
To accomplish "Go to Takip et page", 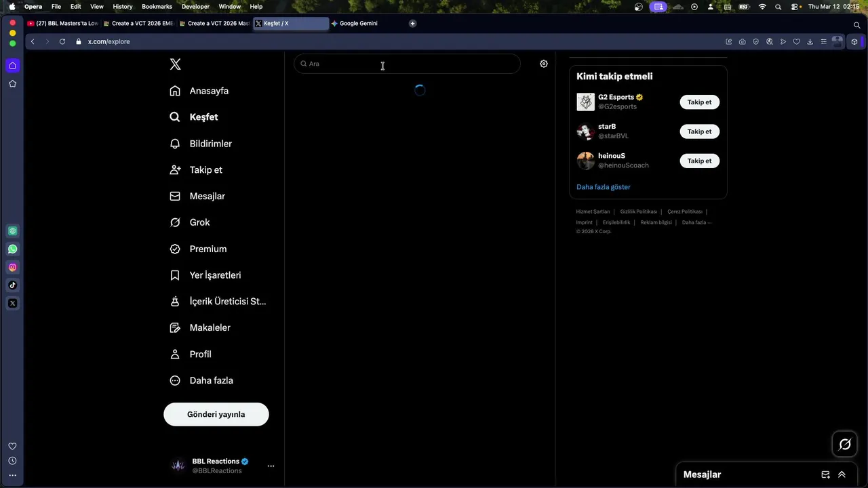I will coord(196,170).
